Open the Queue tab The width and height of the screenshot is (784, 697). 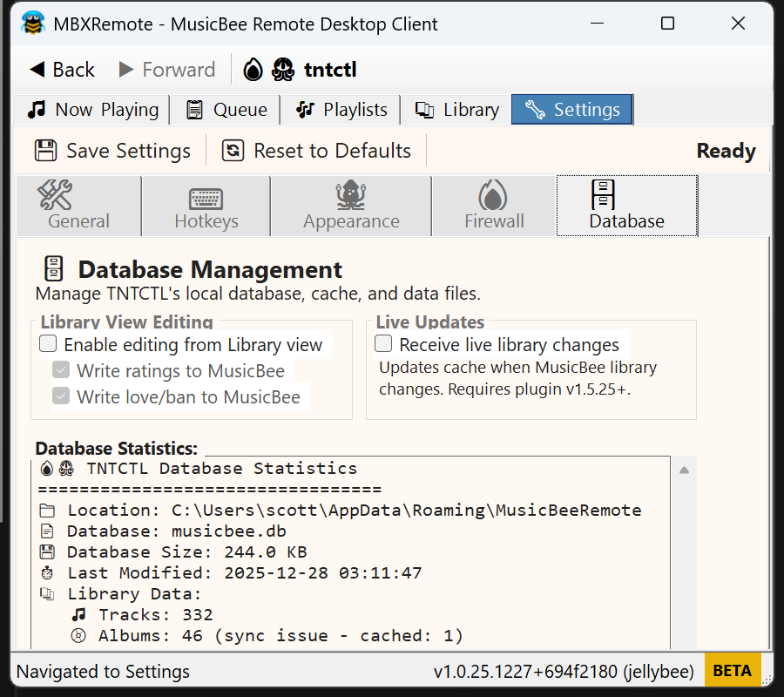point(225,109)
